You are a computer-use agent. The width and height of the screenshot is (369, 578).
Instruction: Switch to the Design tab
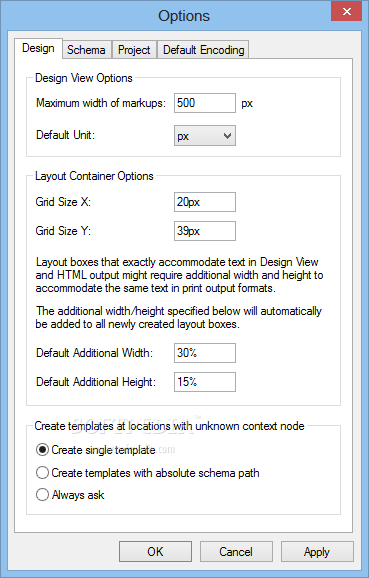pos(38,48)
